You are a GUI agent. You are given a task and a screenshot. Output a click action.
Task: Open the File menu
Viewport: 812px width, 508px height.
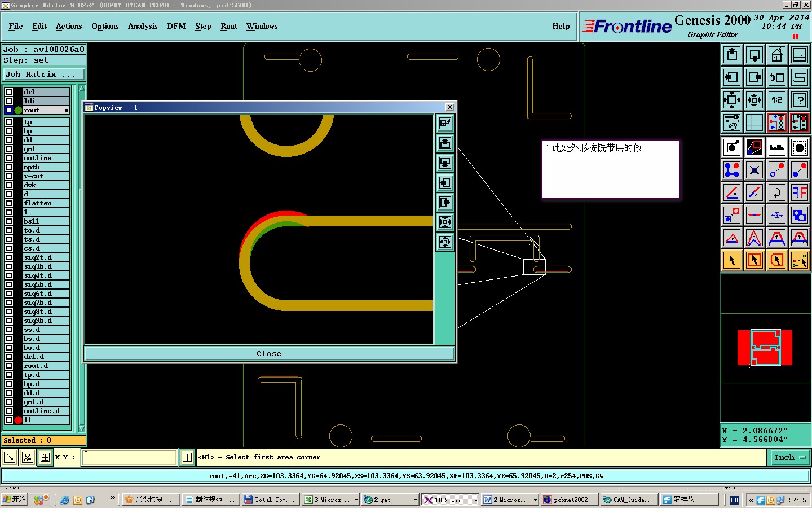tap(16, 27)
